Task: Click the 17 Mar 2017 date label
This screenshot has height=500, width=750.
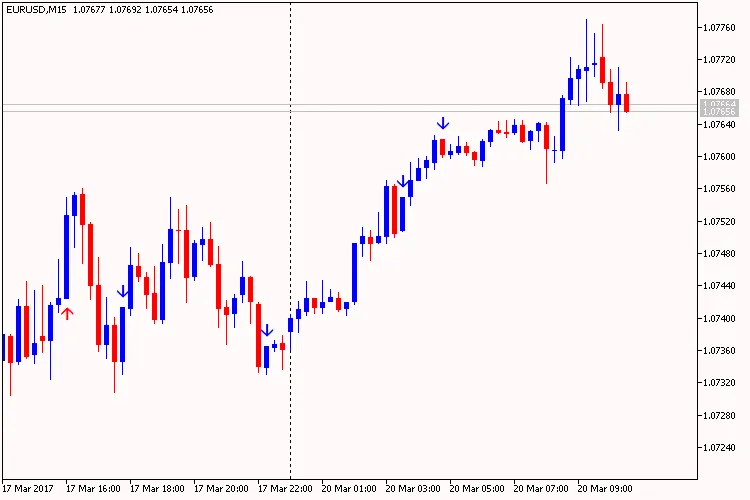Action: coord(27,489)
